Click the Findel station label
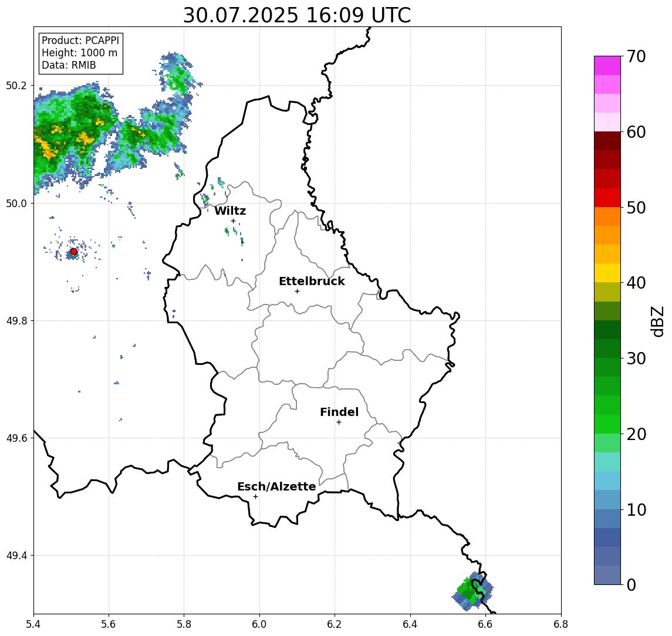This screenshot has width=672, height=636. click(x=339, y=412)
